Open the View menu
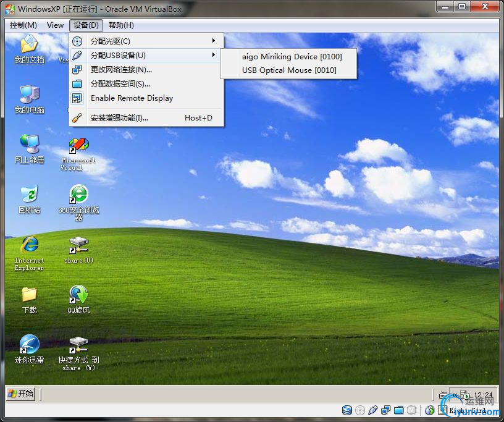Image resolution: width=504 pixels, height=422 pixels. 56,25
